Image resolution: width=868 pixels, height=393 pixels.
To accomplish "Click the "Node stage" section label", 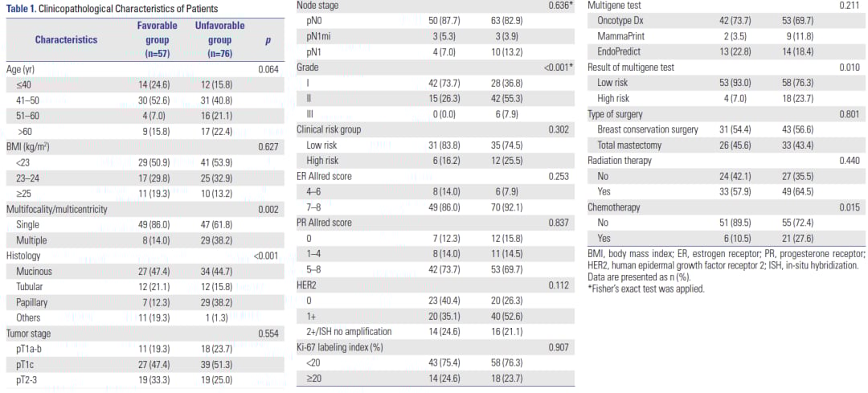I will (318, 6).
